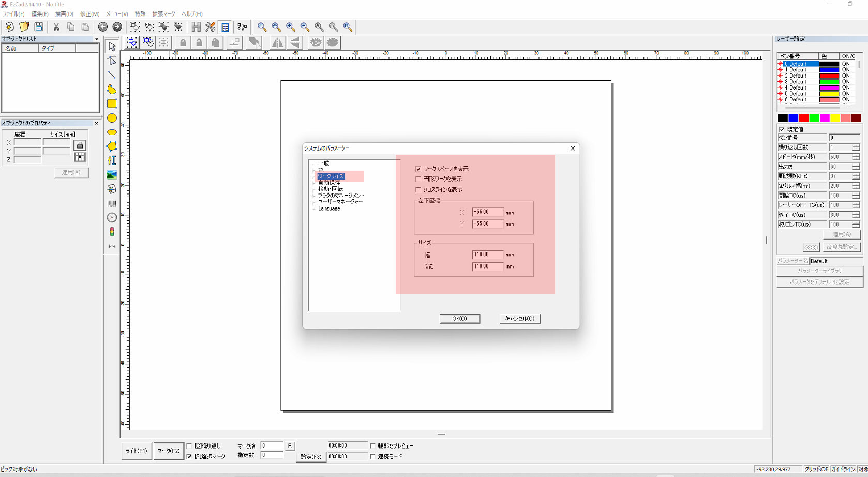This screenshot has height=477, width=868.
Task: Click the zoom-out magnifier with minus sign
Action: pyautogui.click(x=305, y=27)
